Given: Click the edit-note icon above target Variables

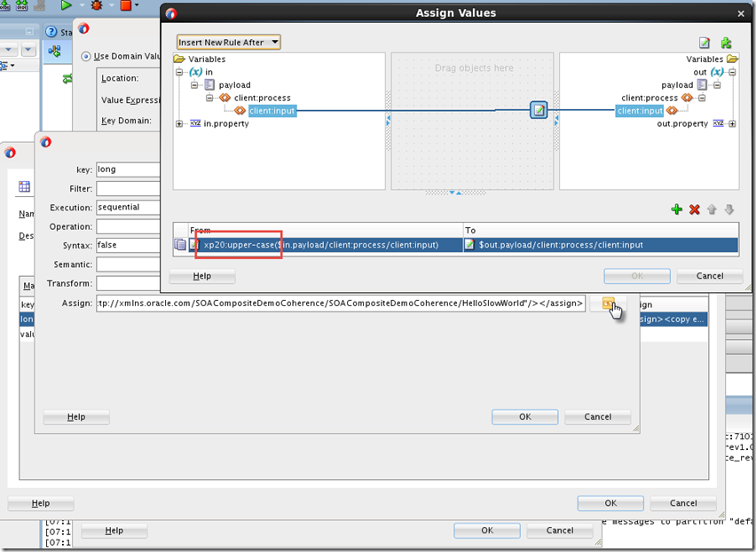Looking at the screenshot, I should (705, 43).
